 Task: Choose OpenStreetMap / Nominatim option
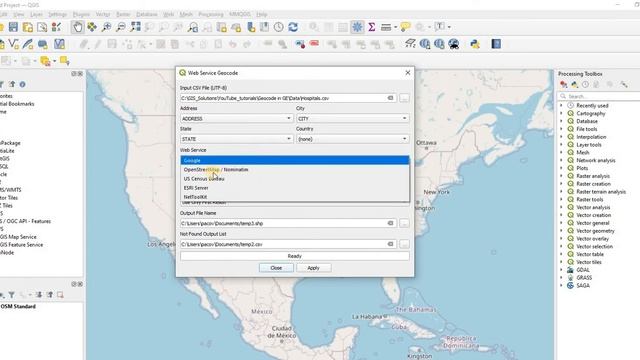pos(295,169)
